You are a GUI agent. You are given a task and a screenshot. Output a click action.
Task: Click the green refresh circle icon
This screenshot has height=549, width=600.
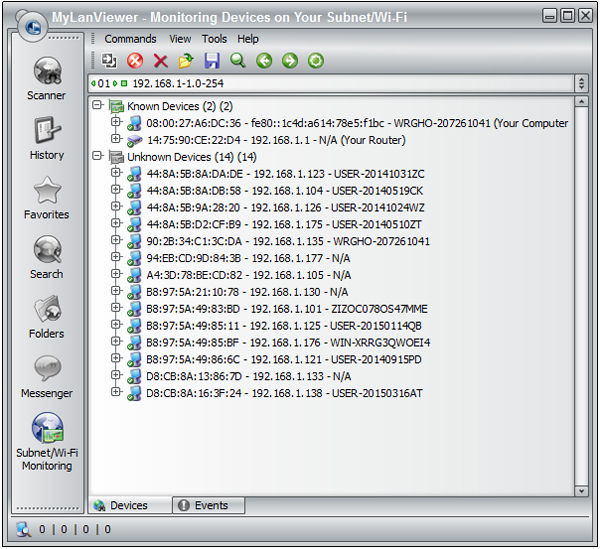(316, 61)
